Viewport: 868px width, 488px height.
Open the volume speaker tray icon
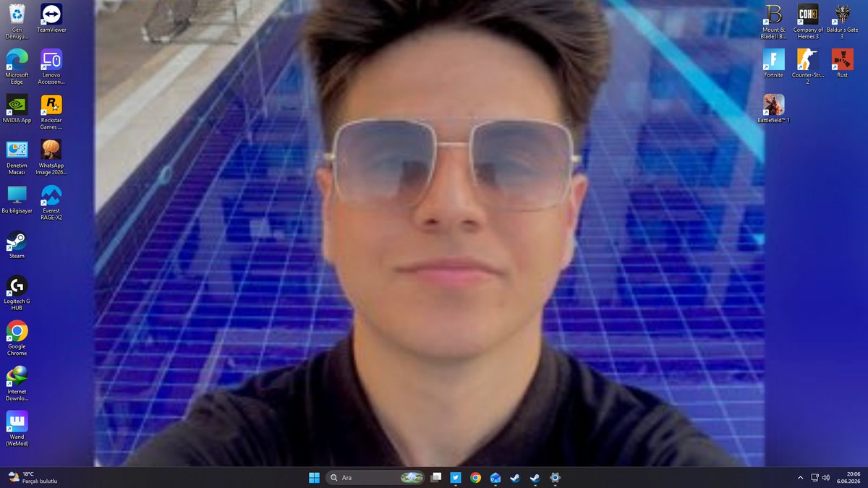pos(826,477)
